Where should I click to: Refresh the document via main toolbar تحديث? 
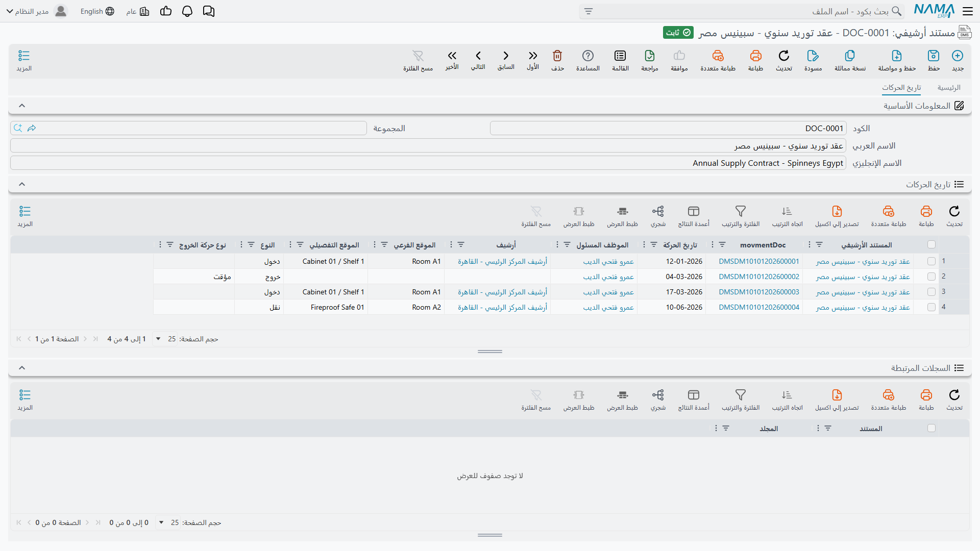[x=784, y=61]
